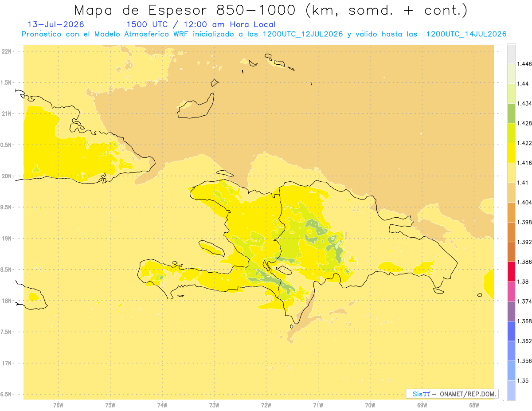Click the legend value '1.44'
The width and height of the screenshot is (532, 411).
(523, 84)
